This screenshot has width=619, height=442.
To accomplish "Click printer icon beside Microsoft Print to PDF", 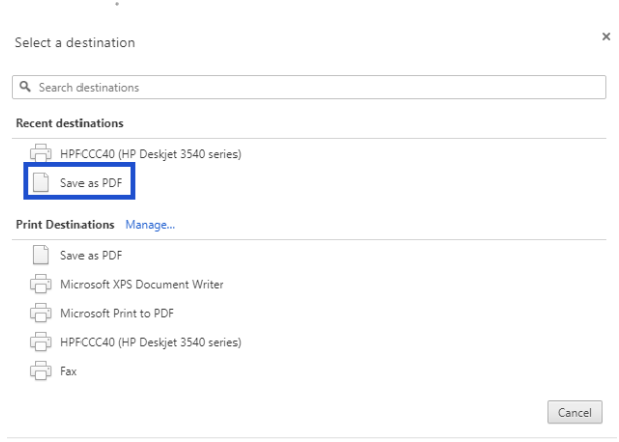I will click(x=41, y=313).
